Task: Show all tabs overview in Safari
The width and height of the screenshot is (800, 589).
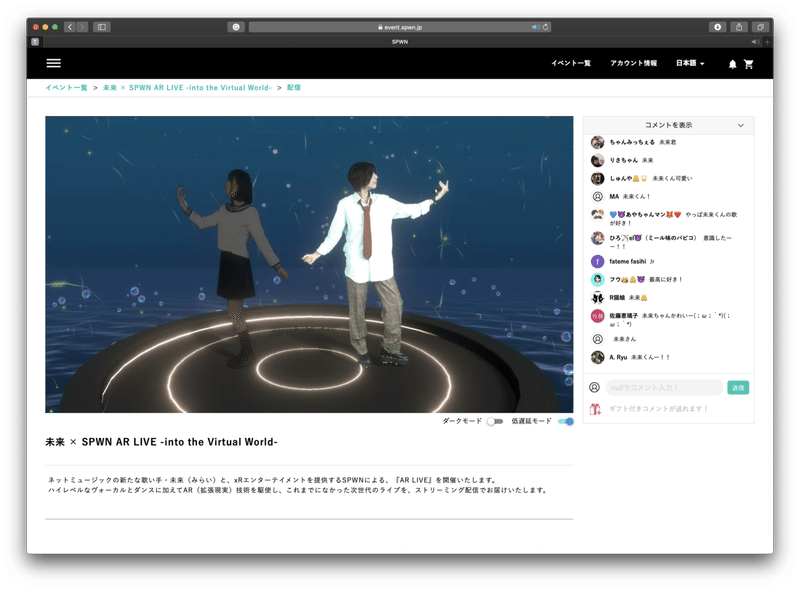Action: pyautogui.click(x=760, y=27)
